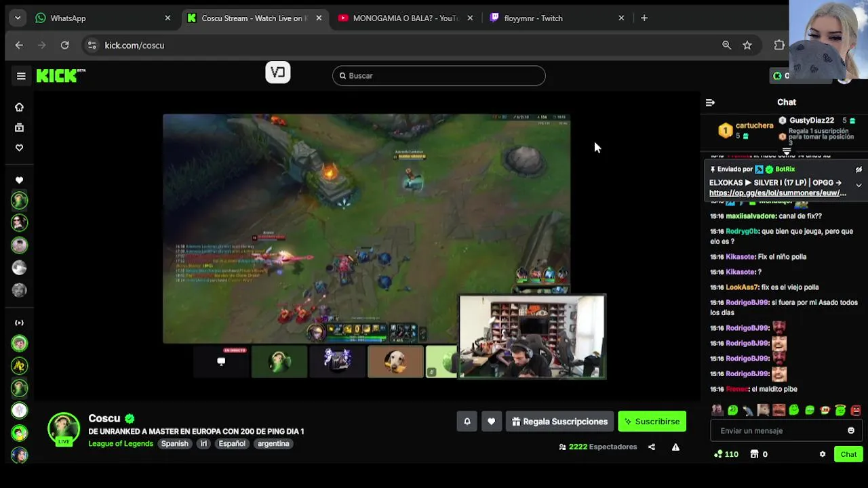Click Regala Suscripciones button
This screenshot has height=488, width=868.
pos(559,422)
